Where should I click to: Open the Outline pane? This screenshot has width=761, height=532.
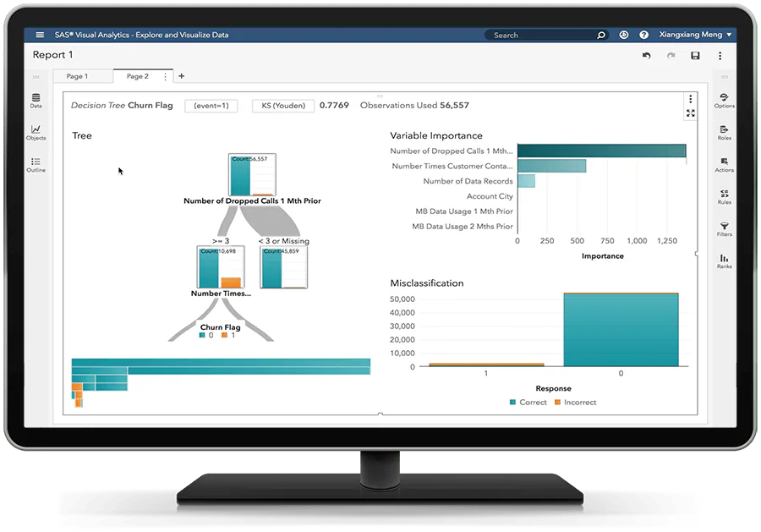36,165
